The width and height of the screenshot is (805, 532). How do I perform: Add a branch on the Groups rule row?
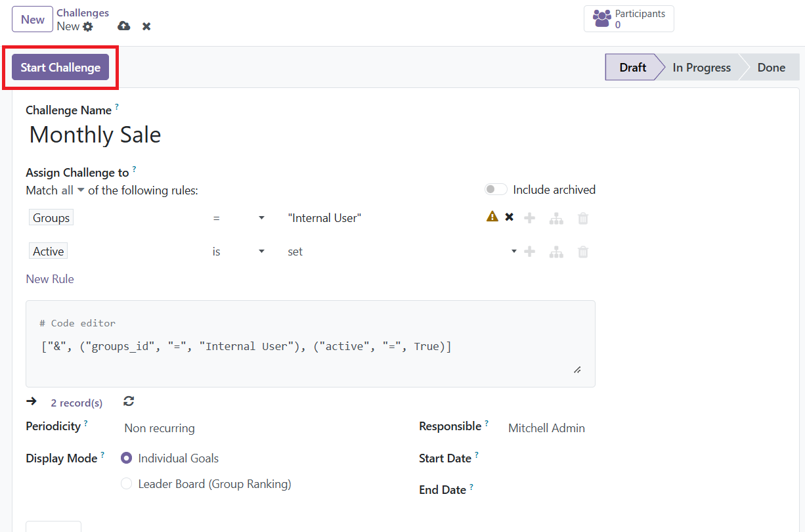(556, 218)
